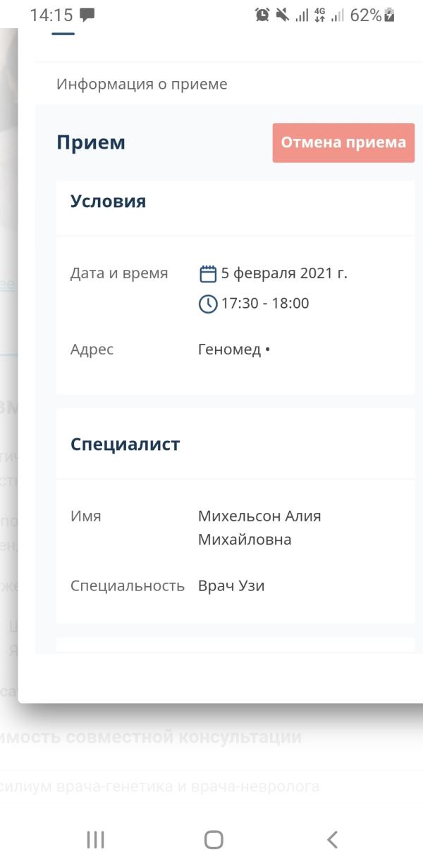Screen dimensions: 423x868
Task: Select the "Информация о приеме" header
Action: (142, 85)
